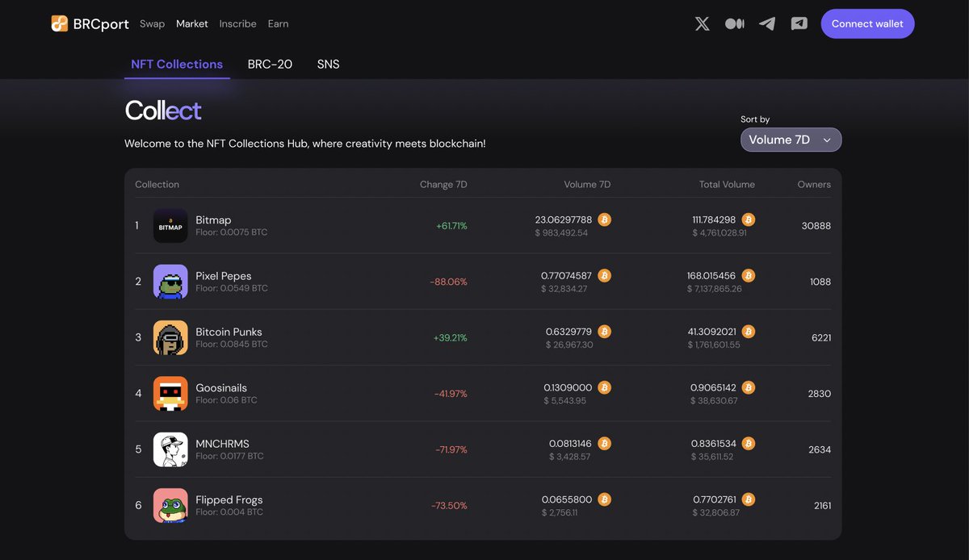Open the Sort by Volume 7D dropdown

pos(791,140)
